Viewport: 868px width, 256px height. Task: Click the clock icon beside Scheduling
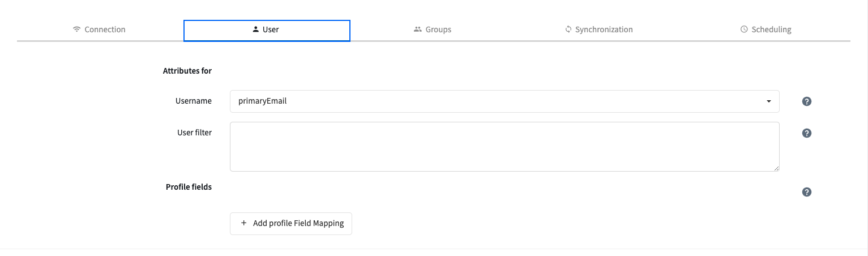[744, 29]
